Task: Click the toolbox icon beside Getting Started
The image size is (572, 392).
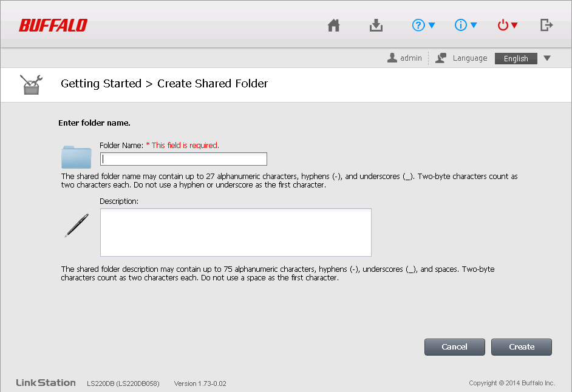Action: pyautogui.click(x=30, y=84)
